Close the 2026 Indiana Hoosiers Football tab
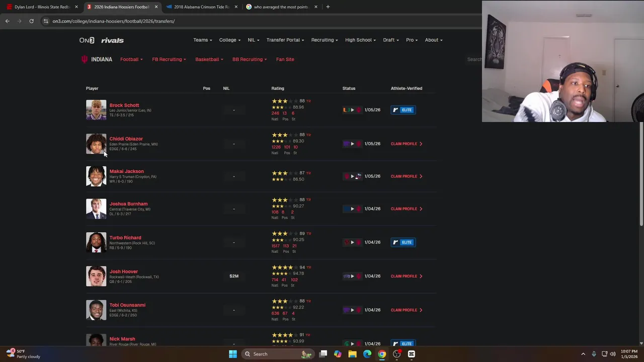This screenshot has width=644, height=362. (x=156, y=7)
